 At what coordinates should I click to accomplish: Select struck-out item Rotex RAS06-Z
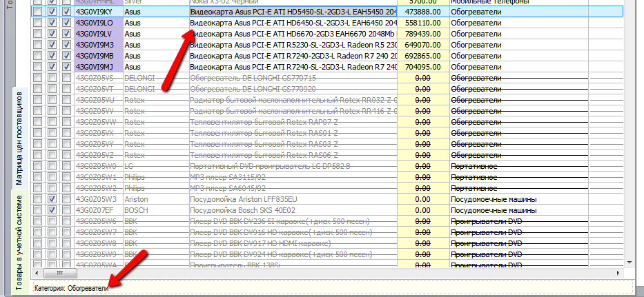click(x=293, y=155)
